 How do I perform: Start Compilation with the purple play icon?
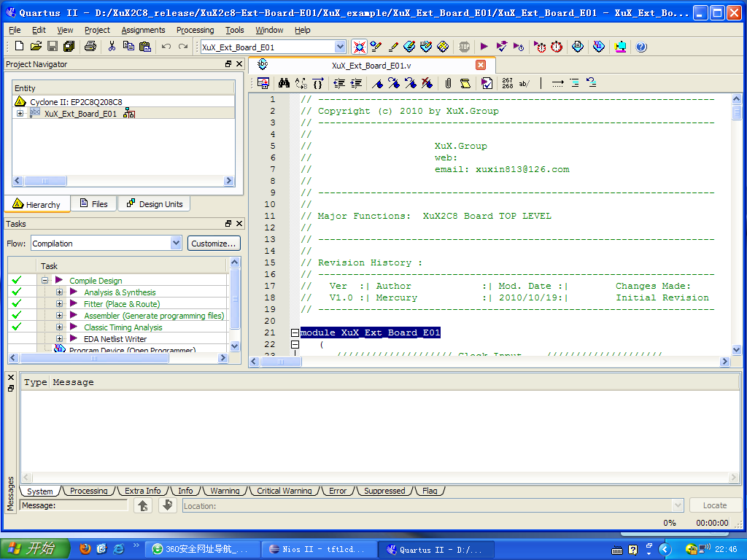pos(484,46)
